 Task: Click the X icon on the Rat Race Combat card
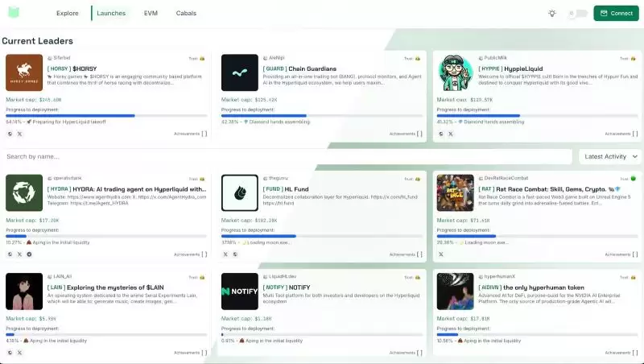[441, 254]
